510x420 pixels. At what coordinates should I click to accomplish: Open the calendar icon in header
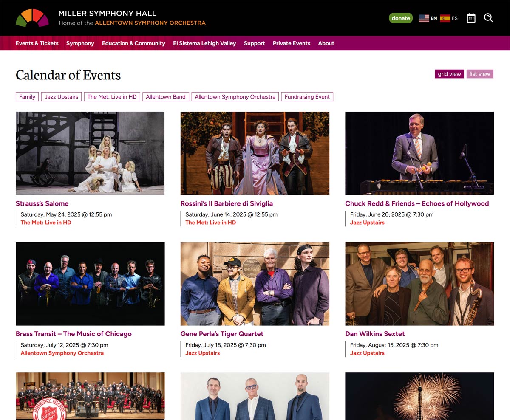[x=471, y=18]
